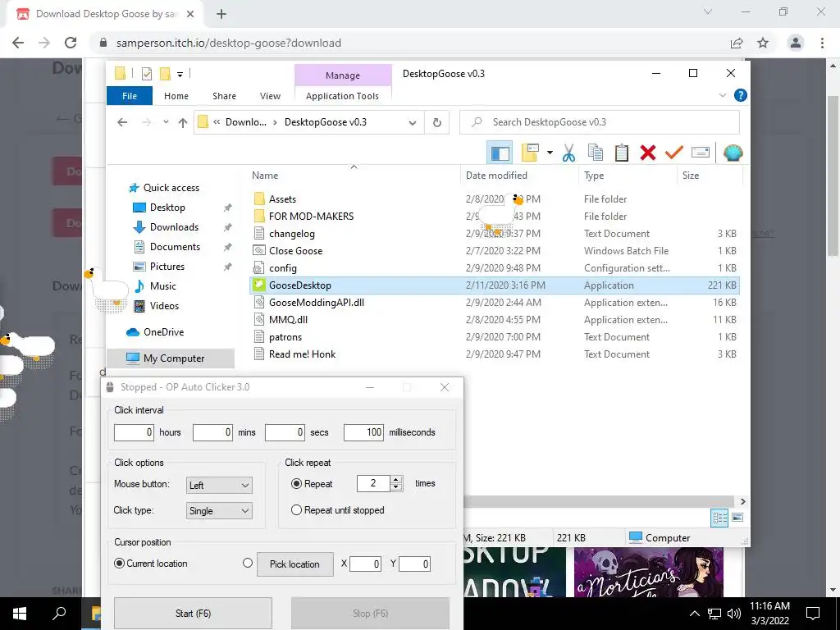Viewport: 840px width, 630px height.
Task: Open Application Tools ribbon tab
Action: [x=342, y=96]
